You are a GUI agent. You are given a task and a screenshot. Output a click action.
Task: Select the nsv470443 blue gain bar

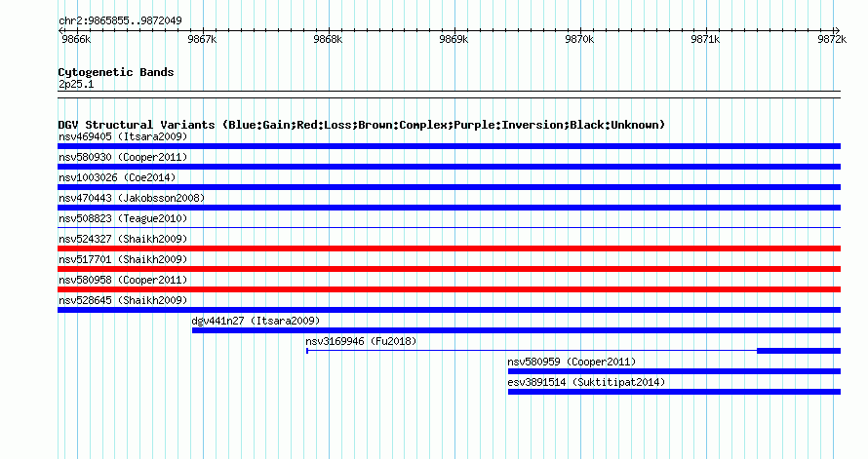449,208
